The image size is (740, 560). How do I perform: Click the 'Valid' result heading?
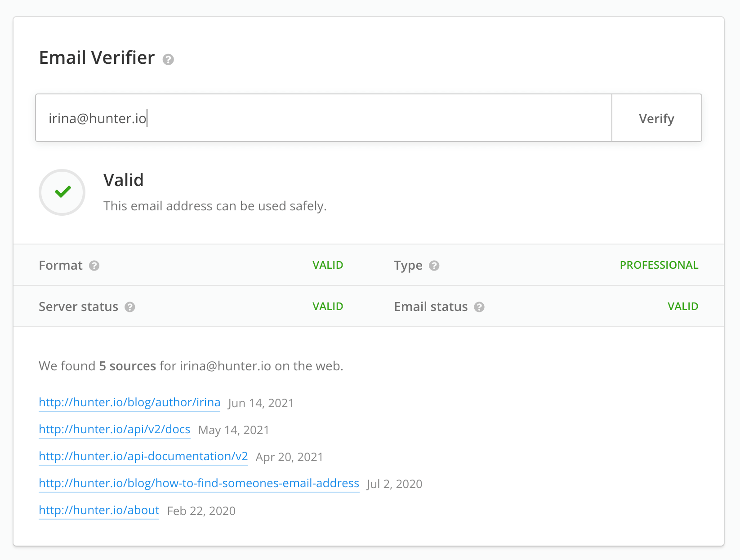124,180
